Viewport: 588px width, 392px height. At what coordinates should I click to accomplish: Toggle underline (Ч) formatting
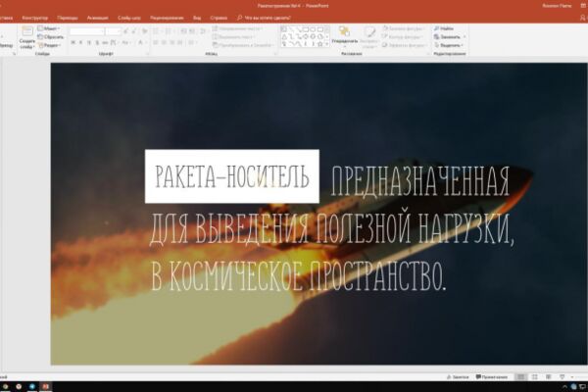coord(89,43)
